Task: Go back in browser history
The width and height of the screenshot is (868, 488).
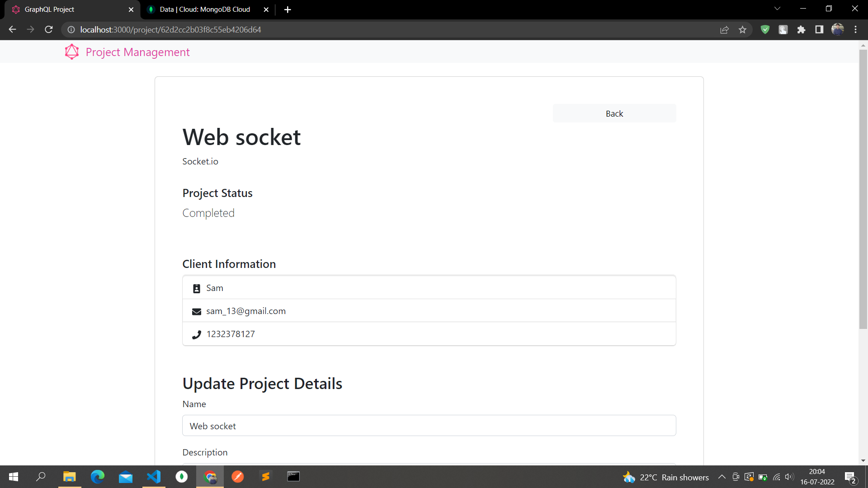Action: click(12, 29)
